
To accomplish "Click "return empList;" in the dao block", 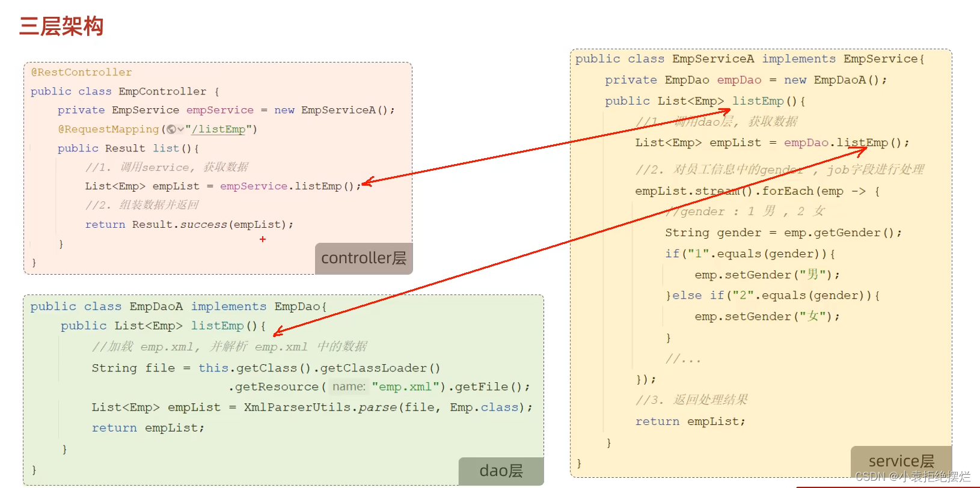I will pos(148,428).
